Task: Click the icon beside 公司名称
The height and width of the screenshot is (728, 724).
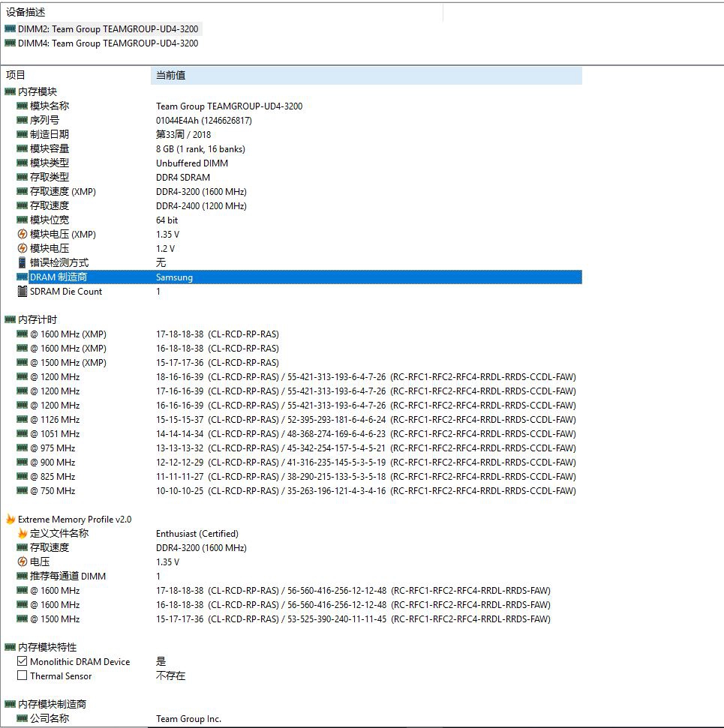Action: (22, 718)
